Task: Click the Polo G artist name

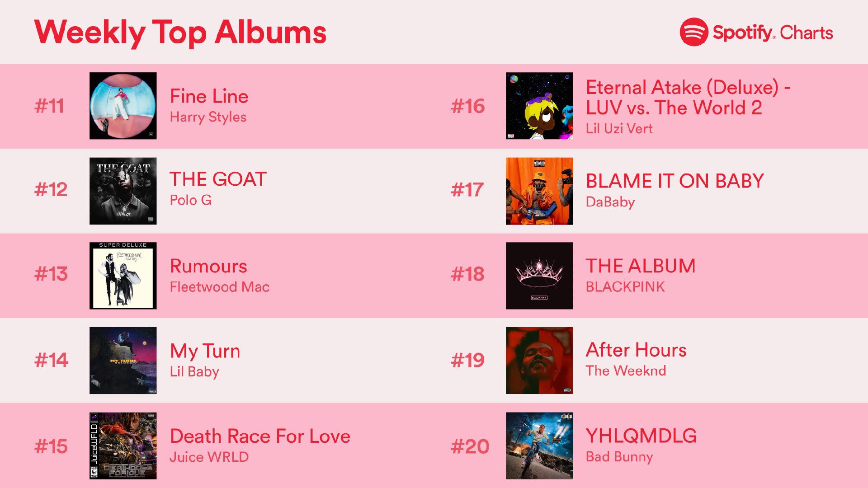Action: coord(190,200)
